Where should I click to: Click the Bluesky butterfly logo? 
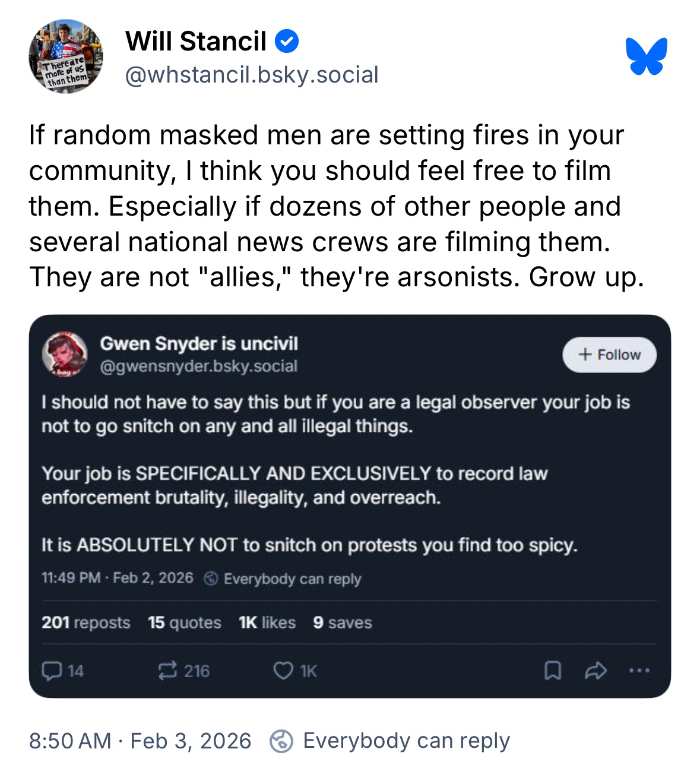[646, 56]
